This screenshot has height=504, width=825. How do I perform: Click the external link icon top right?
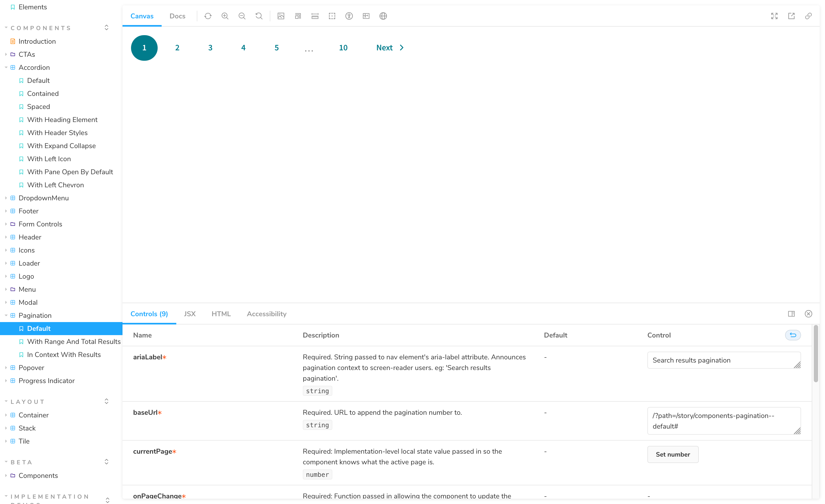(x=791, y=16)
